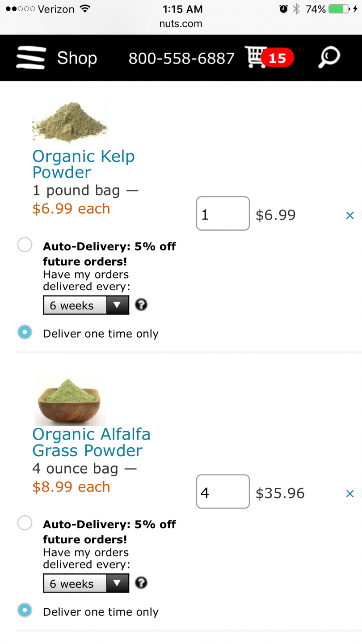Open help icon next to Kelp delivery dropdown
This screenshot has height=644, width=362.
click(x=141, y=305)
